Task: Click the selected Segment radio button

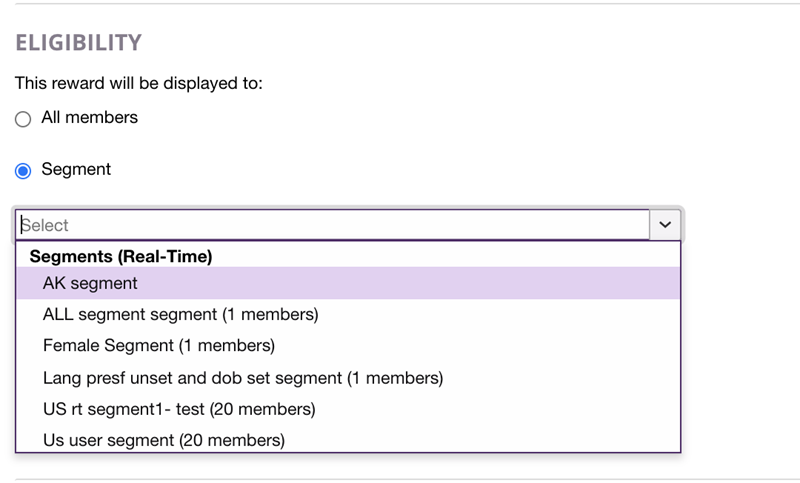Action: click(23, 171)
